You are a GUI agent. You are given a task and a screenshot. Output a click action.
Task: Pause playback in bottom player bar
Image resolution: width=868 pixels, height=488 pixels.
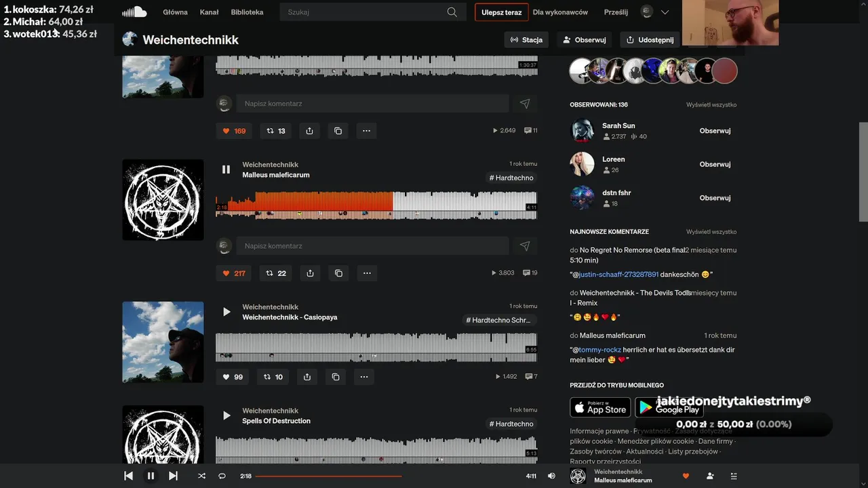pyautogui.click(x=151, y=476)
